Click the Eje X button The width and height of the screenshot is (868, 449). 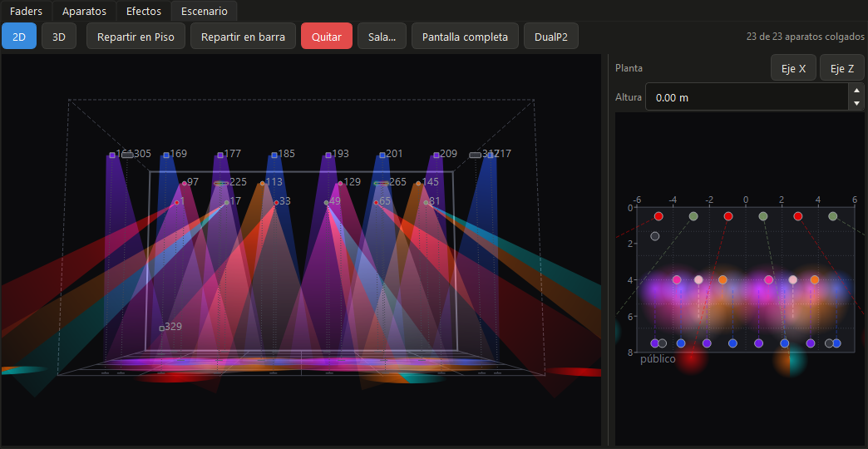click(794, 68)
